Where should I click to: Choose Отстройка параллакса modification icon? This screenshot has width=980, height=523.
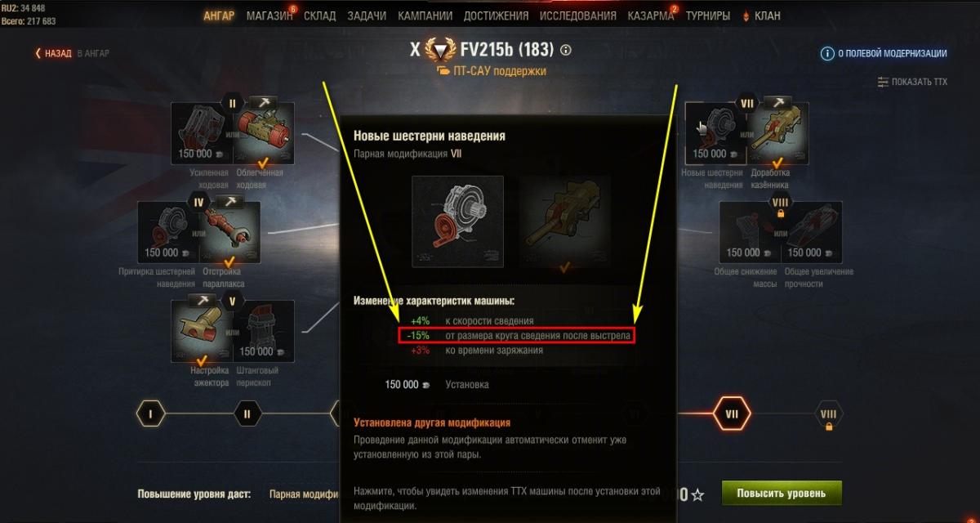click(231, 232)
